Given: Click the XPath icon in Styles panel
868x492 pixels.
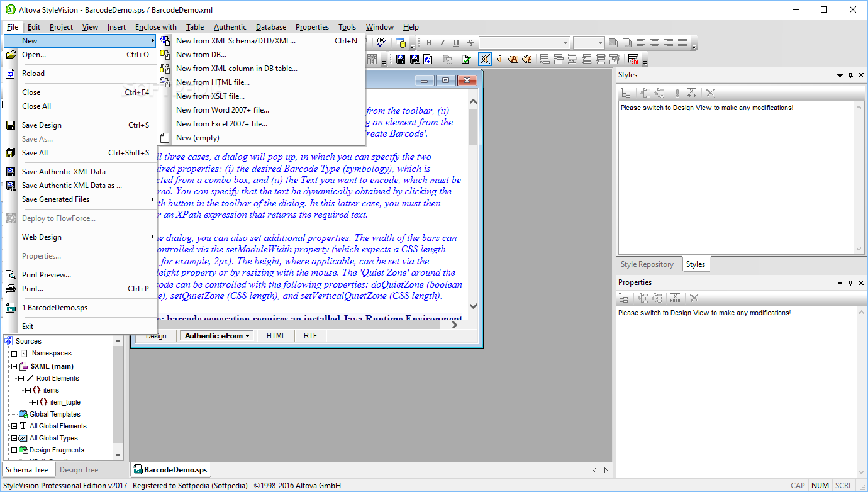Looking at the screenshot, I should pyautogui.click(x=691, y=93).
